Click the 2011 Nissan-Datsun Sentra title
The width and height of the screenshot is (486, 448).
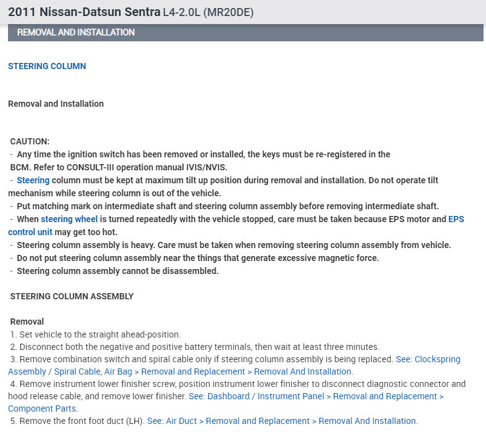84,12
